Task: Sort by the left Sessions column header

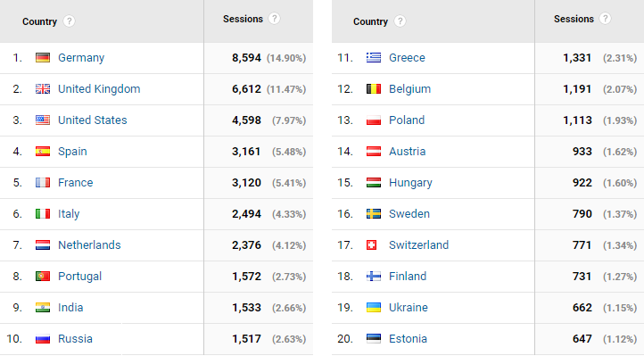Action: pyautogui.click(x=243, y=19)
